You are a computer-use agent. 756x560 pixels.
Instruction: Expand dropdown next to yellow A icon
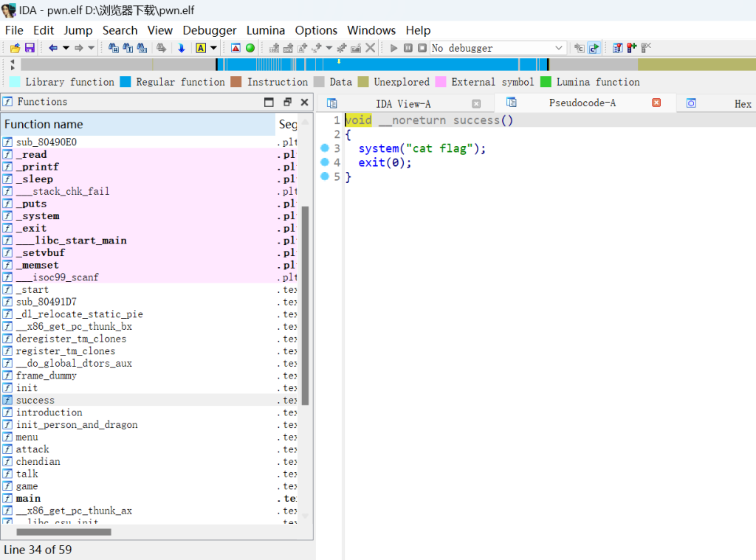point(213,48)
